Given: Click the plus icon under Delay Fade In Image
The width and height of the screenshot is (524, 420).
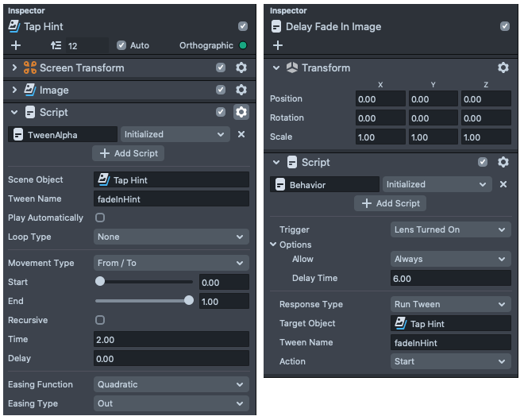Looking at the screenshot, I should click(278, 45).
